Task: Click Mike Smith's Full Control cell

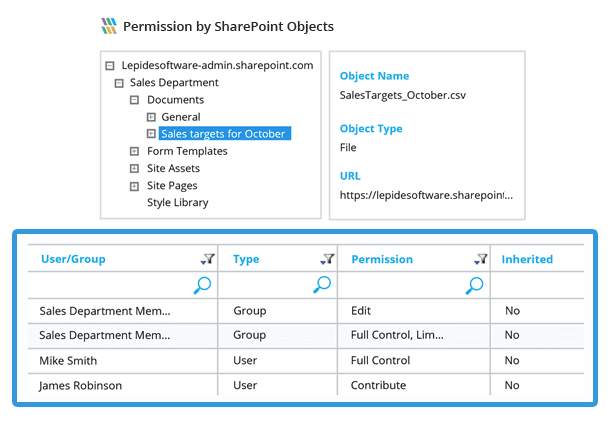Action: pos(414,361)
